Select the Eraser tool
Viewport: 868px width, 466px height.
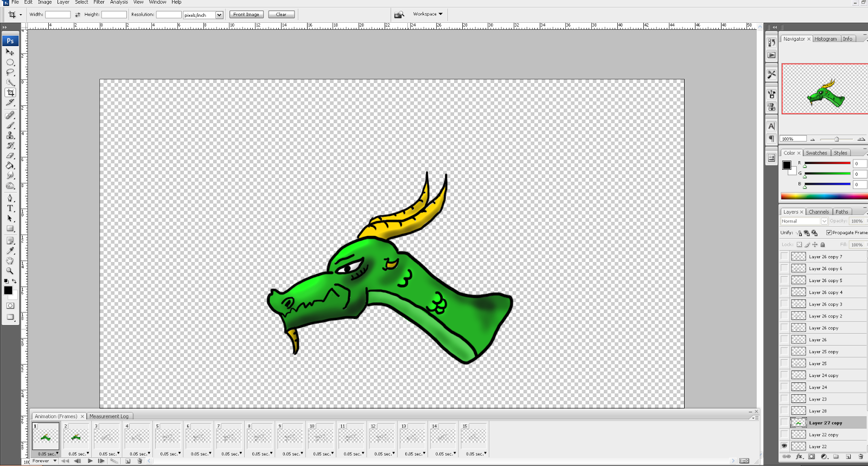(x=10, y=156)
